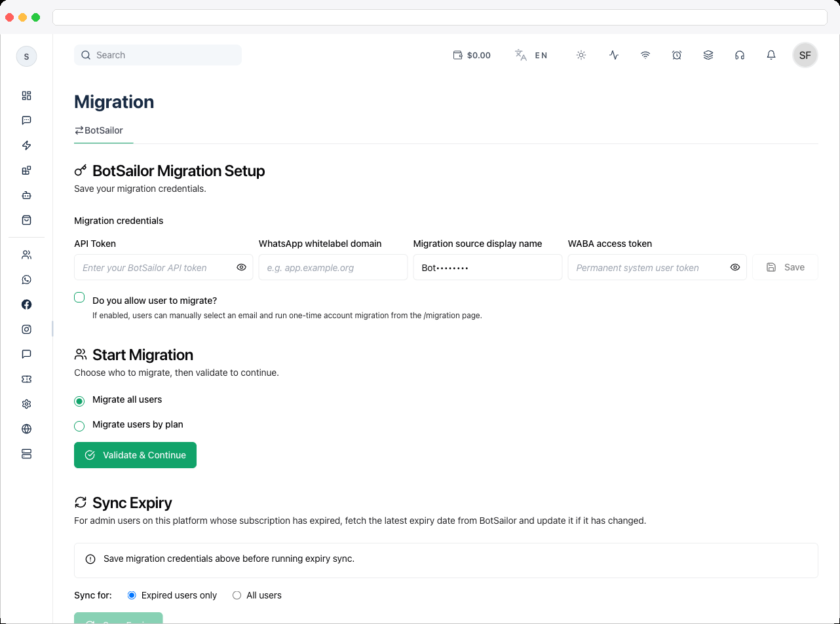Click the BotSailor Migration Setup heading
The width and height of the screenshot is (840, 624).
click(x=178, y=171)
